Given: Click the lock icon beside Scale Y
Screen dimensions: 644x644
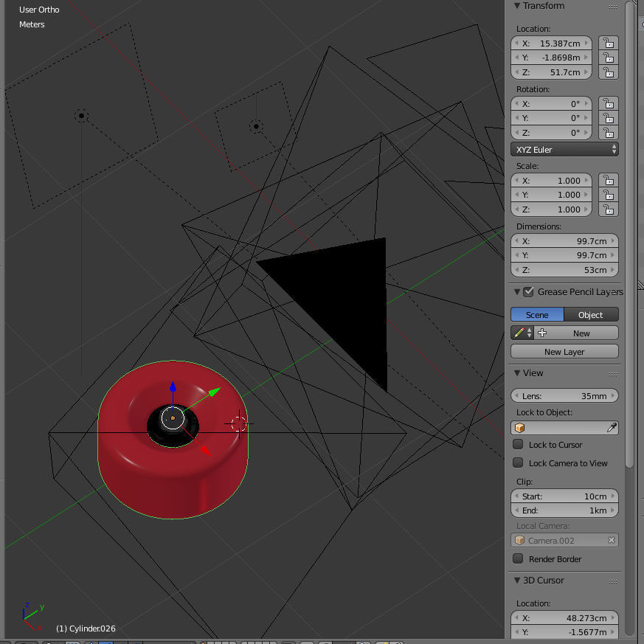Looking at the screenshot, I should [x=608, y=194].
